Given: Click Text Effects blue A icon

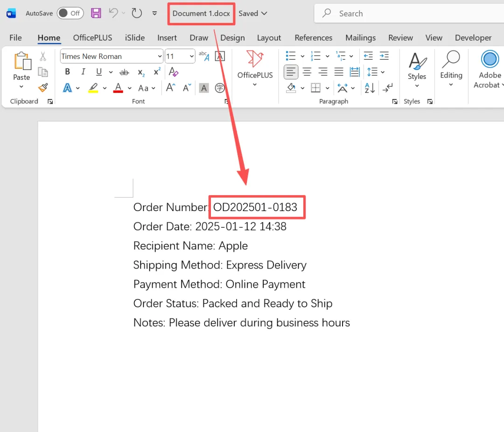Looking at the screenshot, I should [68, 88].
